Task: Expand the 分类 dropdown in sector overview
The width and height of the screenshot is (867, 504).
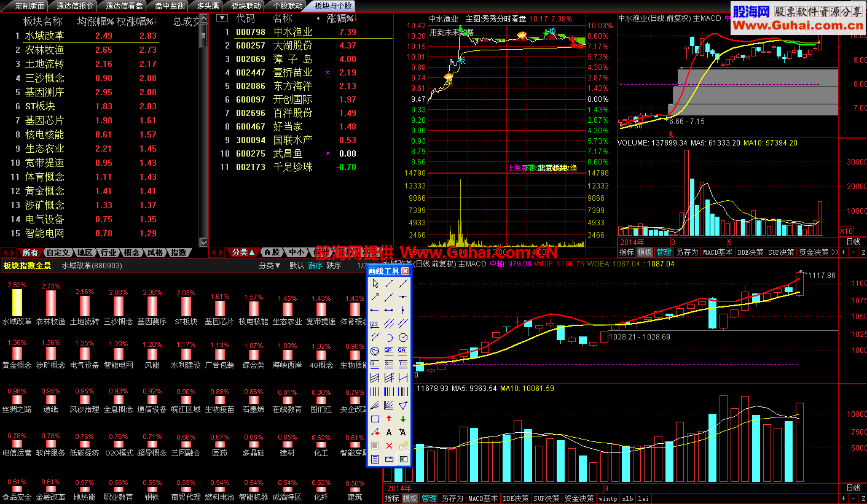Action: (x=270, y=266)
